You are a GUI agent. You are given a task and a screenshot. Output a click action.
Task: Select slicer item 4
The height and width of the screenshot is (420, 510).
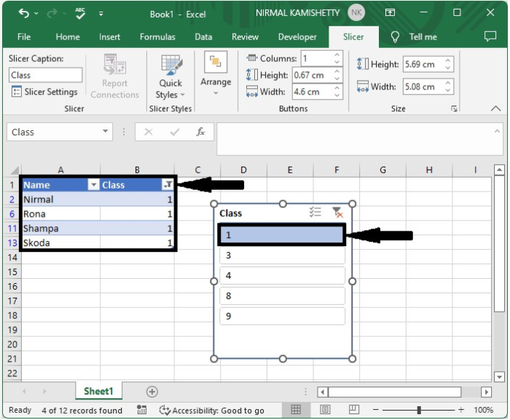tap(282, 276)
